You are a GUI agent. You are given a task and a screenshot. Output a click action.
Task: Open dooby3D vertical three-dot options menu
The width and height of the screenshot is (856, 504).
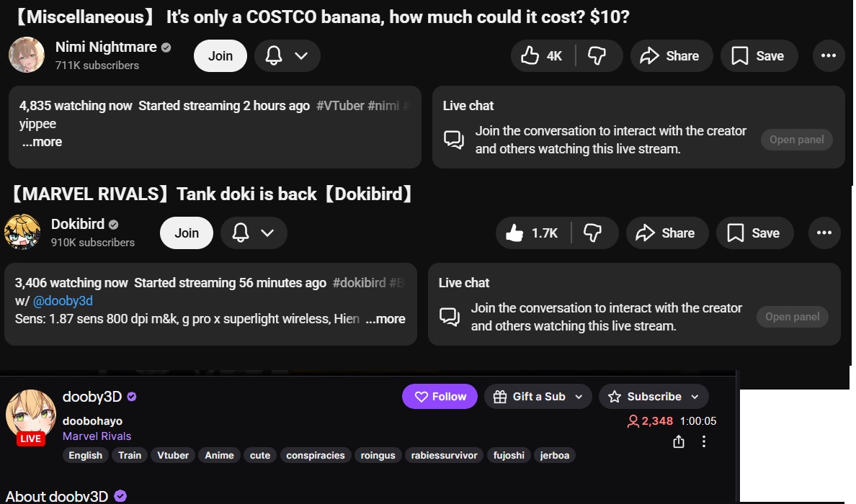coord(704,441)
